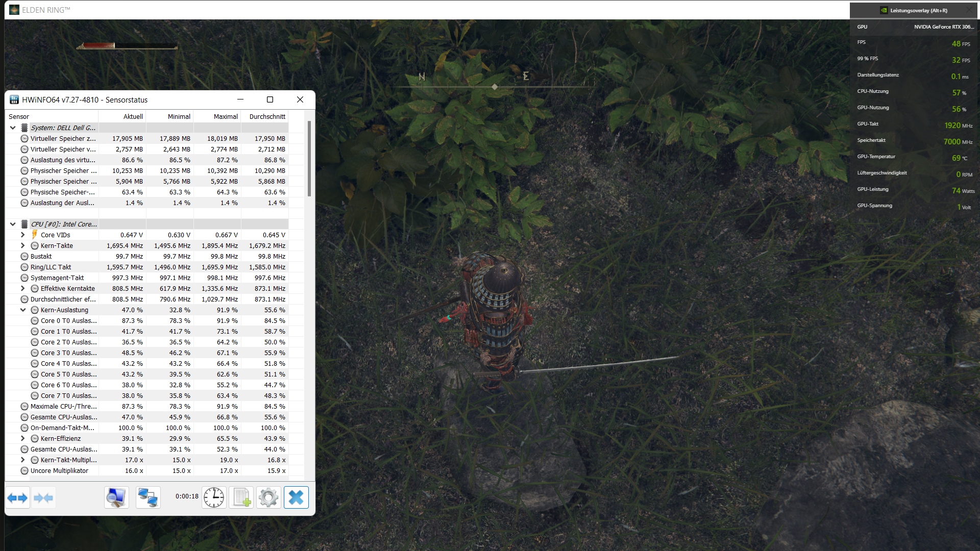
Task: Expand the Kern-Takte row
Action: point(23,245)
